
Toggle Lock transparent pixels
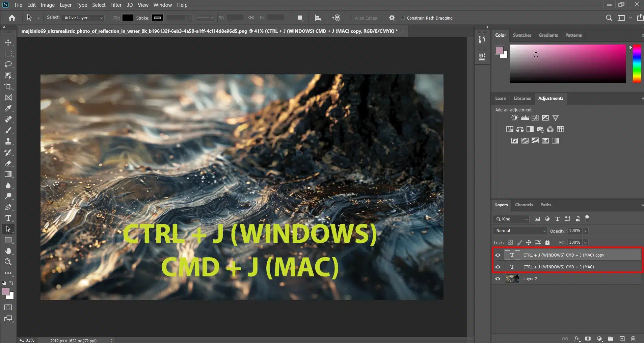[x=510, y=242]
